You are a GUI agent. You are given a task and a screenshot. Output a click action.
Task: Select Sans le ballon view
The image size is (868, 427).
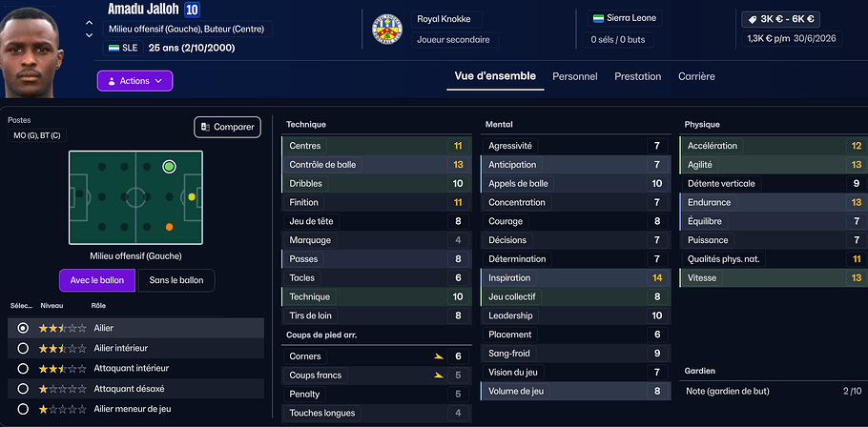[x=176, y=280]
